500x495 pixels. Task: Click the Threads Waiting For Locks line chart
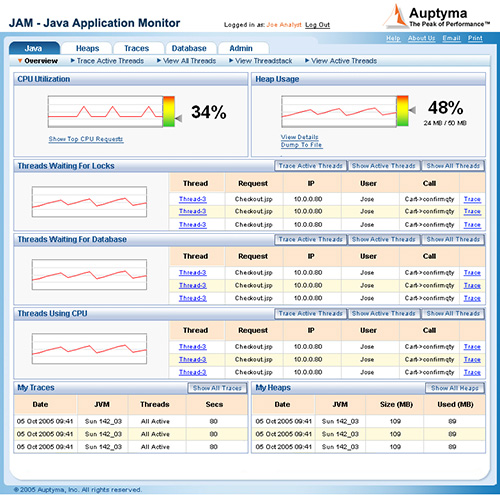click(x=89, y=202)
